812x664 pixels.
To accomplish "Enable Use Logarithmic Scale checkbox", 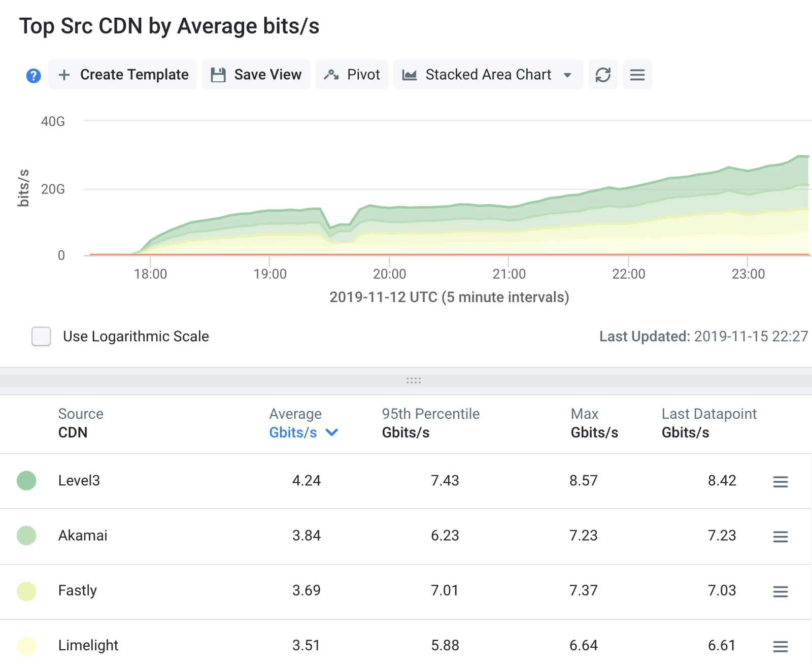I will [41, 336].
